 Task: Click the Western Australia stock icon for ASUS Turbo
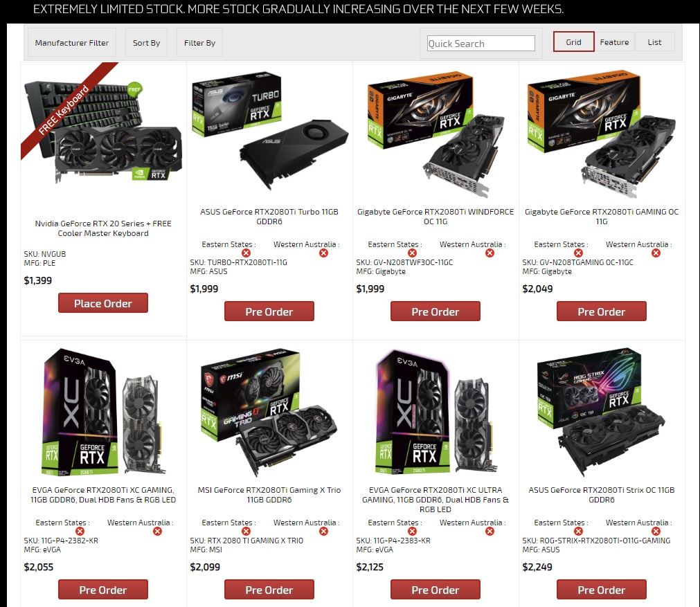tap(323, 253)
